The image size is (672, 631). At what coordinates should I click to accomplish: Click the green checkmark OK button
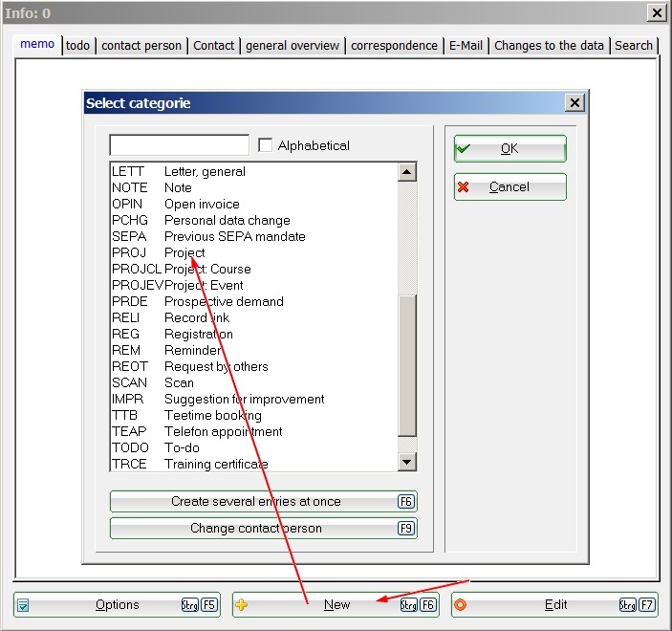pyautogui.click(x=509, y=149)
